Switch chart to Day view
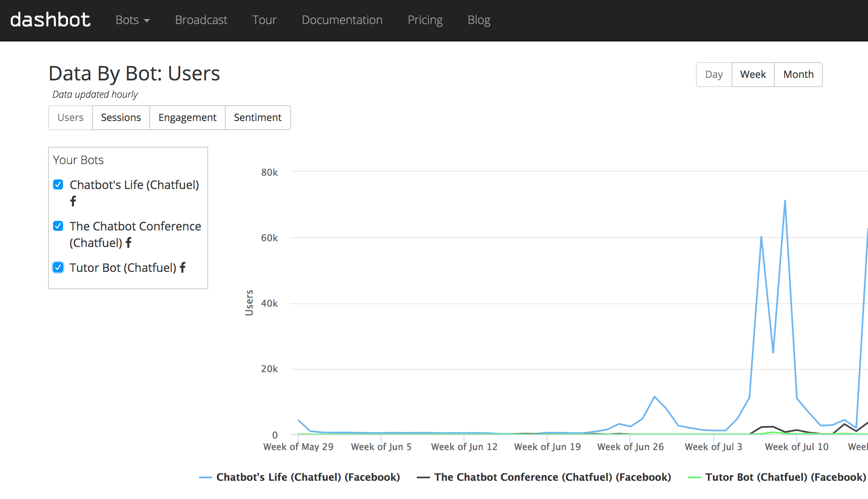Screen dimensions: 868x499 714,75
